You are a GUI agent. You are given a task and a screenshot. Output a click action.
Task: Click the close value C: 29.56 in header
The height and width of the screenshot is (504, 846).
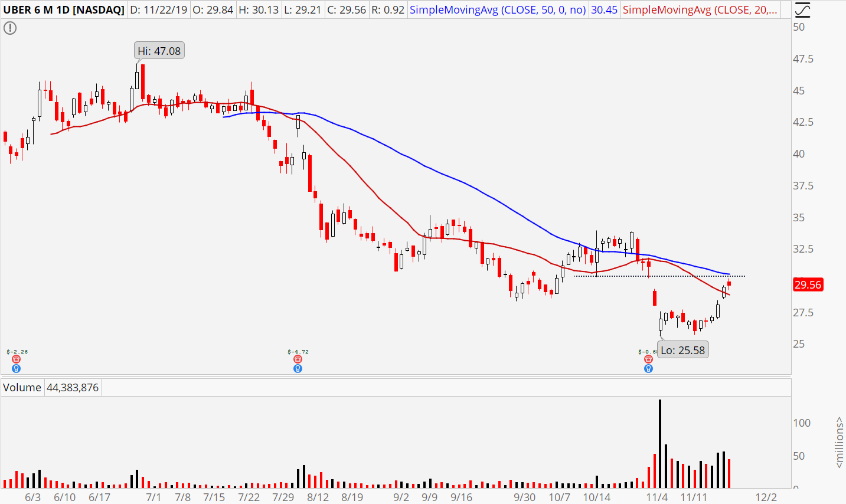tap(346, 10)
